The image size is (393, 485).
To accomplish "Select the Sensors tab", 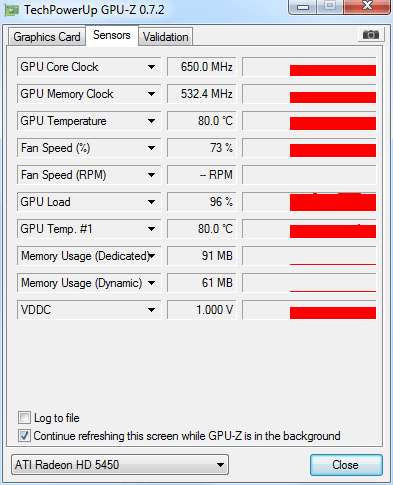I will pyautogui.click(x=112, y=35).
